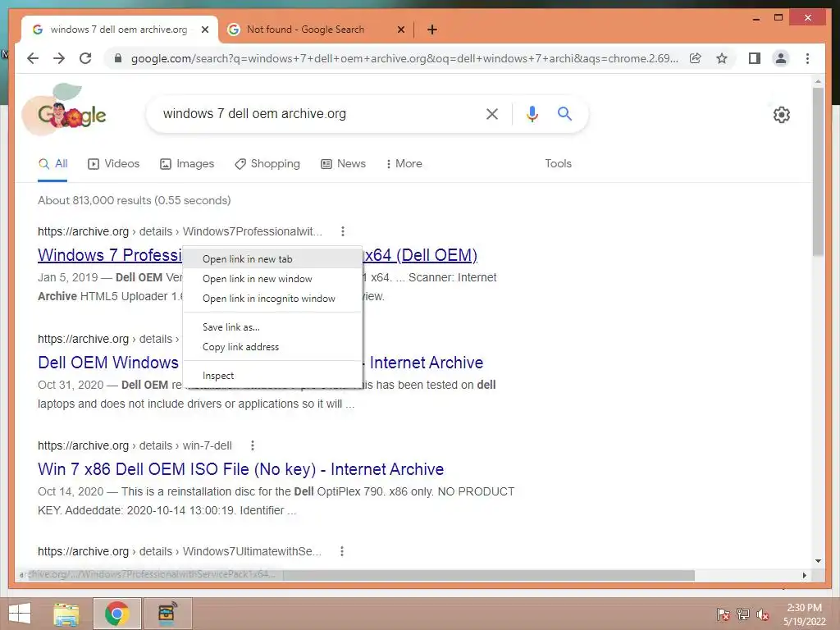Switch to Images results
Viewport: 840px width, 630px height.
pyautogui.click(x=187, y=164)
